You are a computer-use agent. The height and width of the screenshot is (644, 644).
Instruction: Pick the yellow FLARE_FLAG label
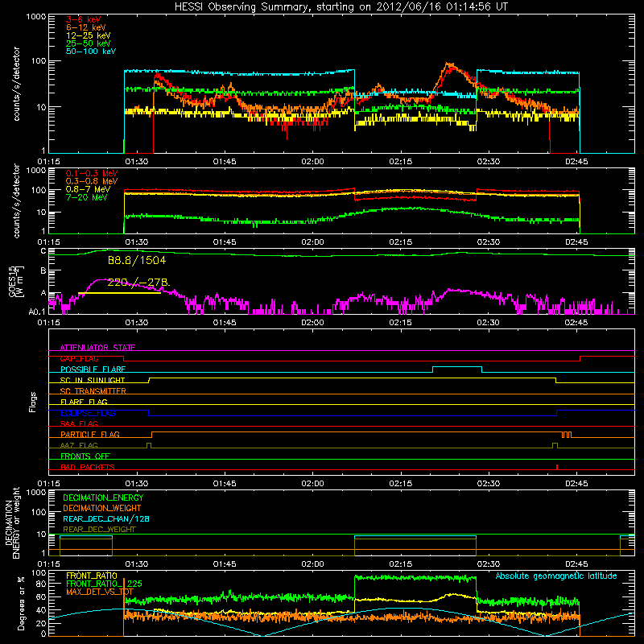[84, 402]
